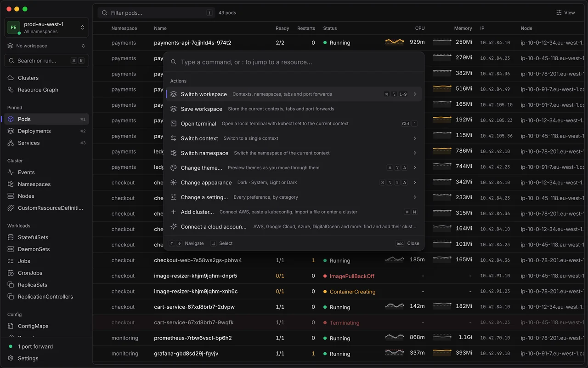Click the Change appearance sun icon
The width and height of the screenshot is (588, 368).
174,182
